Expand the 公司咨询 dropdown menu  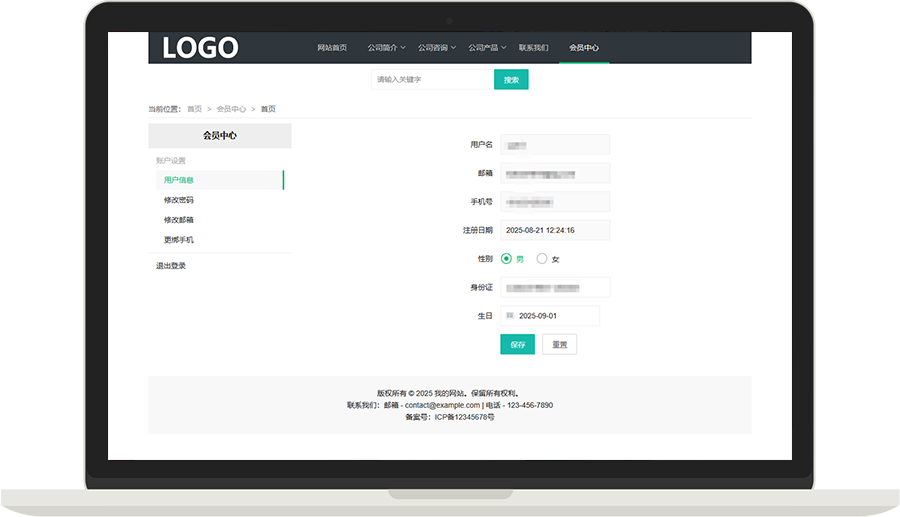(x=437, y=48)
